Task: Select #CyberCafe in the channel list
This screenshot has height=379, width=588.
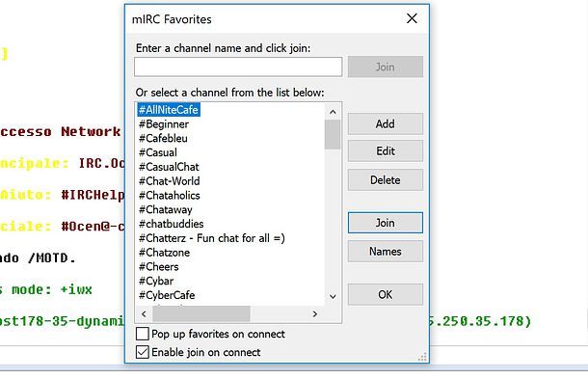Action: pyautogui.click(x=167, y=295)
